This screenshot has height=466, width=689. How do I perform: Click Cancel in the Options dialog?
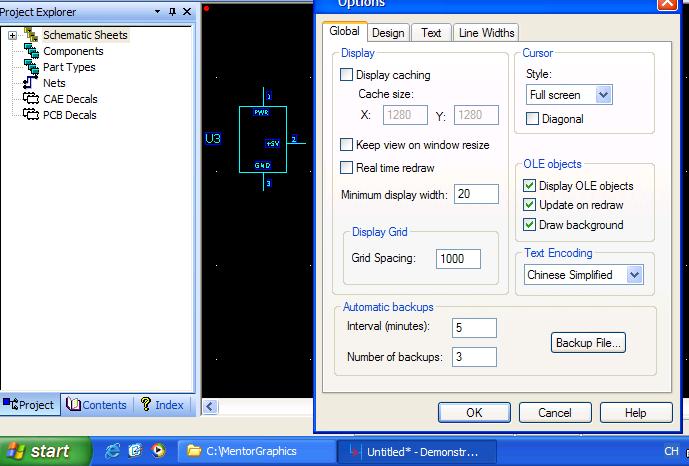point(555,413)
